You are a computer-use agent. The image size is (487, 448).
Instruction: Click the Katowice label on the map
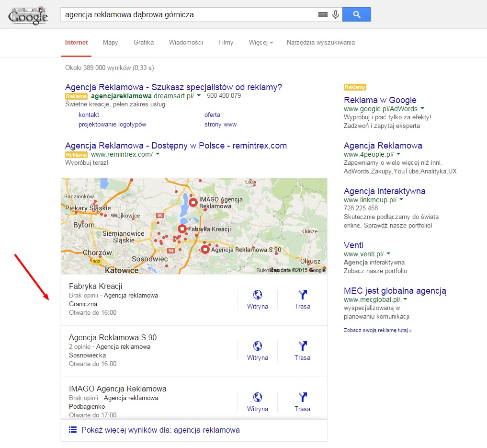(x=122, y=270)
